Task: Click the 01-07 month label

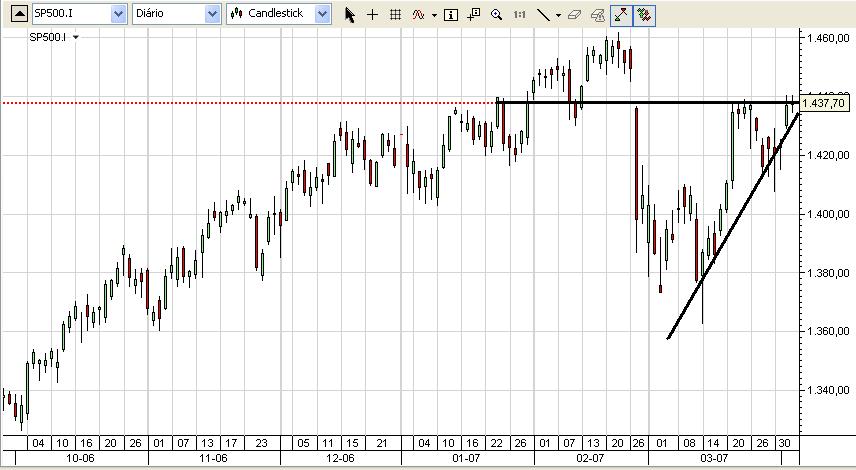Action: coord(466,458)
